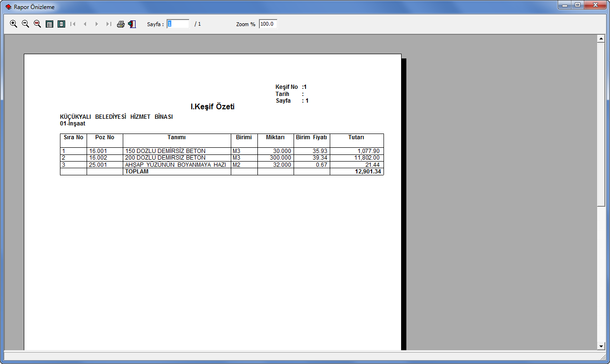610x364 pixels.
Task: Go to the previous page
Action: click(x=85, y=24)
